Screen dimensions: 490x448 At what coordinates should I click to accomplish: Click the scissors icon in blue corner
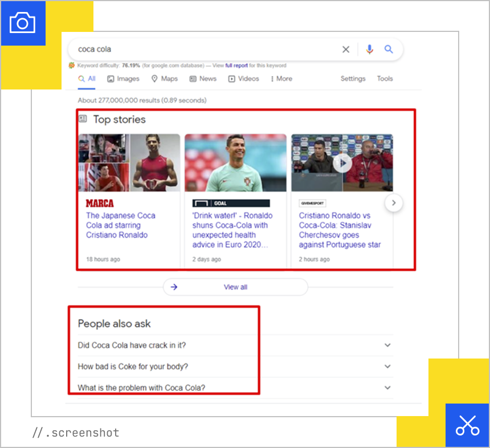tap(467, 425)
